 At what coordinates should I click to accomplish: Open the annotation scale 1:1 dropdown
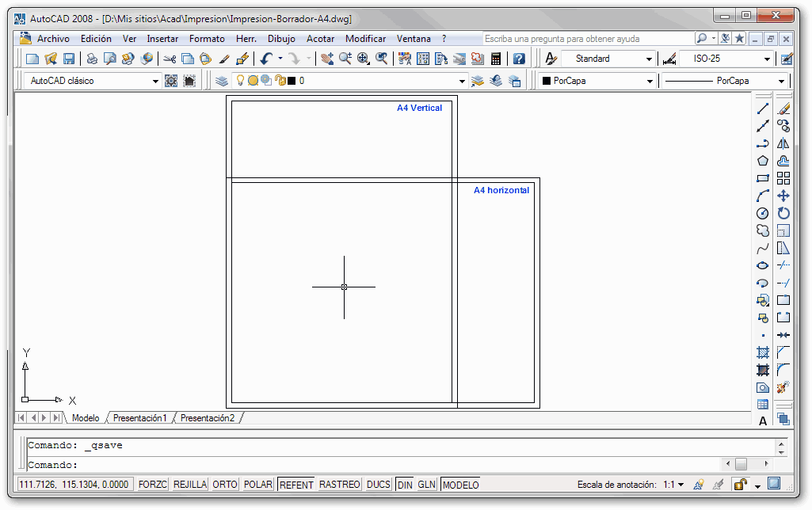coord(674,485)
